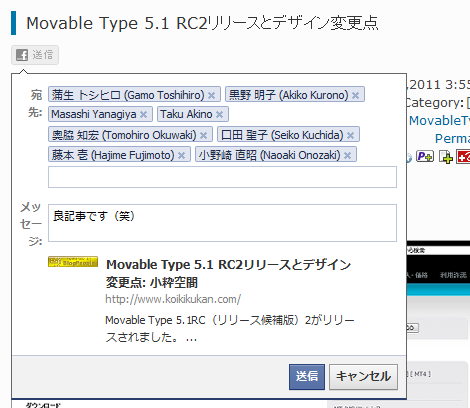Click the article heading Movable Type 5.1 RC2
470x408 pixels.
tap(202, 23)
